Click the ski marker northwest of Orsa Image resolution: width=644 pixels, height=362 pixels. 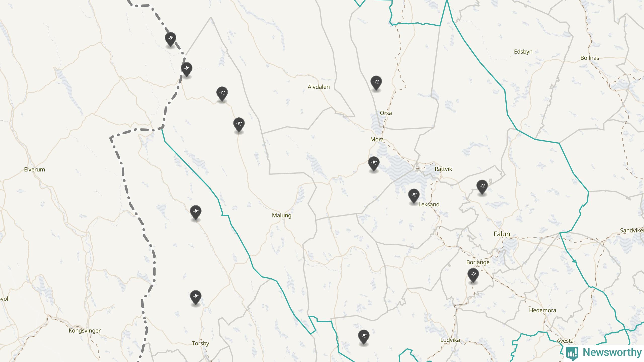coord(376,83)
